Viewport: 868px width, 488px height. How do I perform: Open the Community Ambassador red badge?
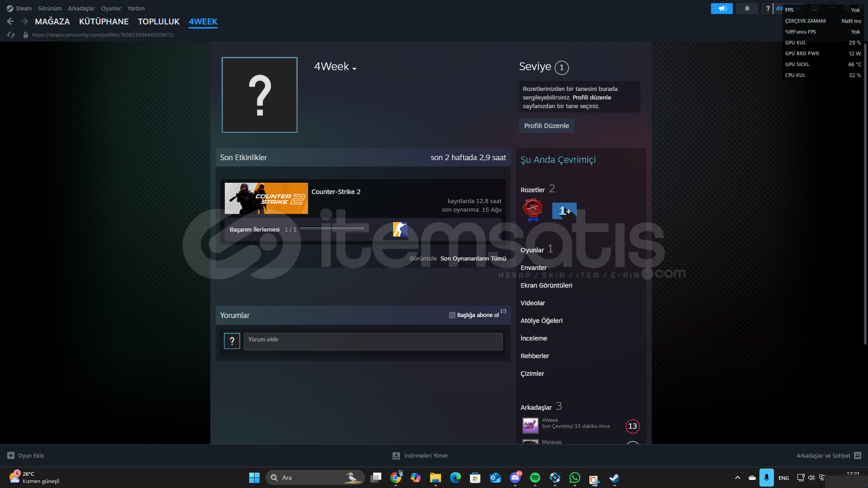pos(532,210)
